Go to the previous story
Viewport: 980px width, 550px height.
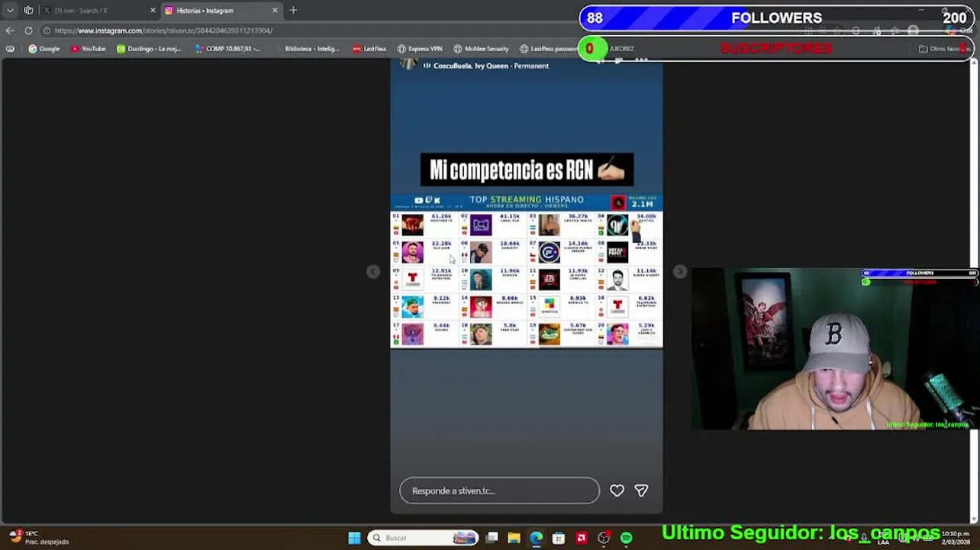[x=373, y=272]
